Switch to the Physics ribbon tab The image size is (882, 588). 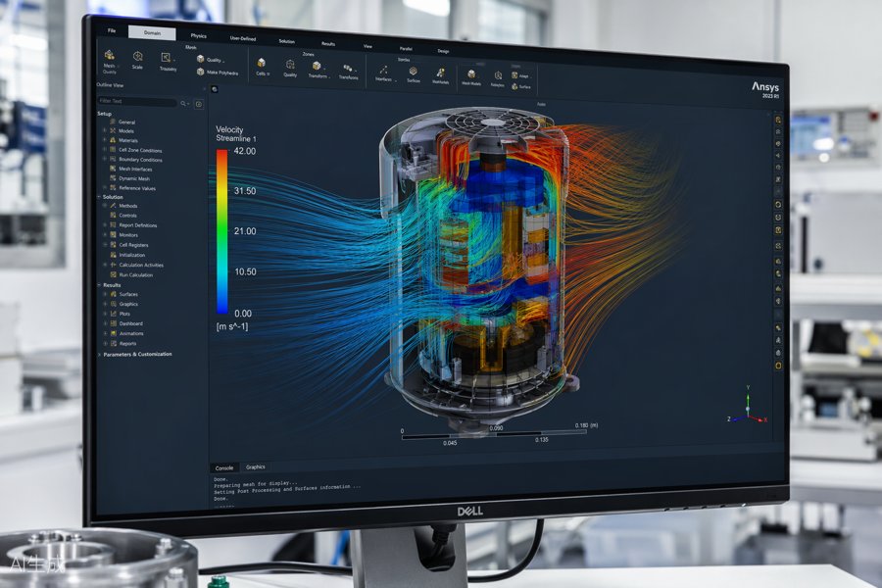point(199,35)
